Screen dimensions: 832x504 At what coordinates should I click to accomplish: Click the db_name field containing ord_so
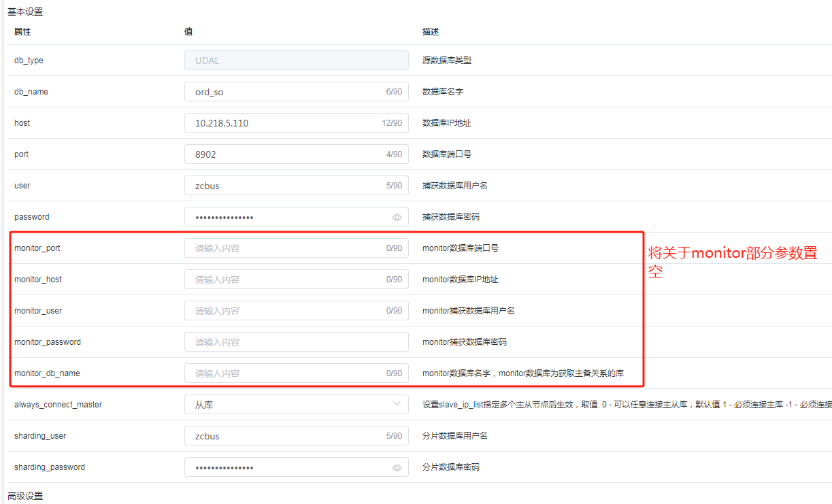[x=286, y=92]
